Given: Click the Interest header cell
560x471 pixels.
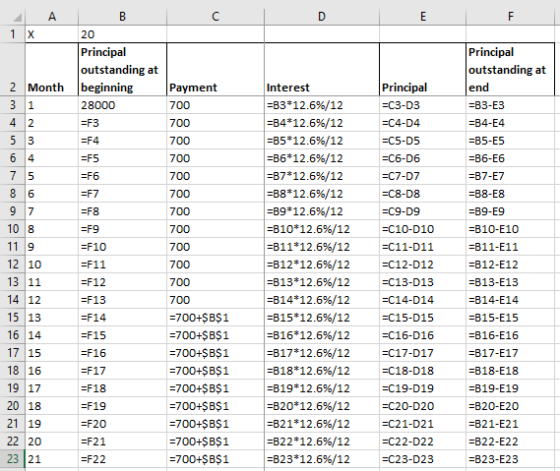Looking at the screenshot, I should click(322, 70).
